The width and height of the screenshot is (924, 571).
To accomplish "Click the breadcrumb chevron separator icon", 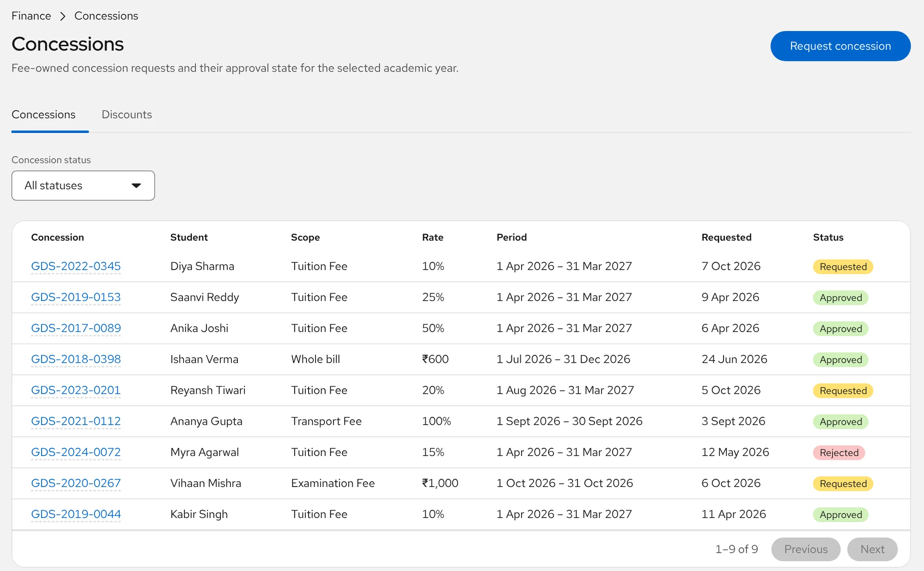I will click(x=63, y=16).
